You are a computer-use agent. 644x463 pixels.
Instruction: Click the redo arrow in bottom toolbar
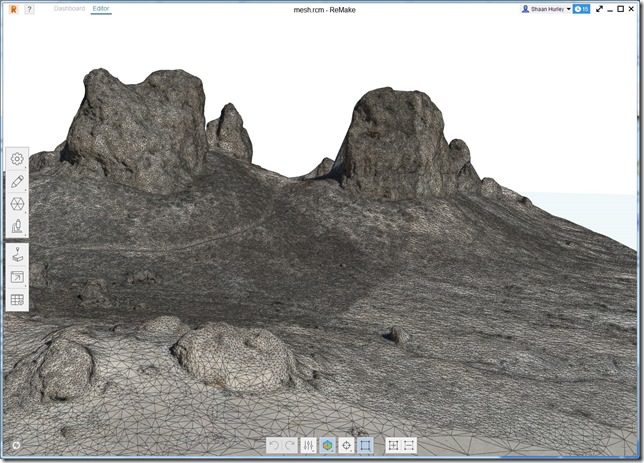coord(290,445)
